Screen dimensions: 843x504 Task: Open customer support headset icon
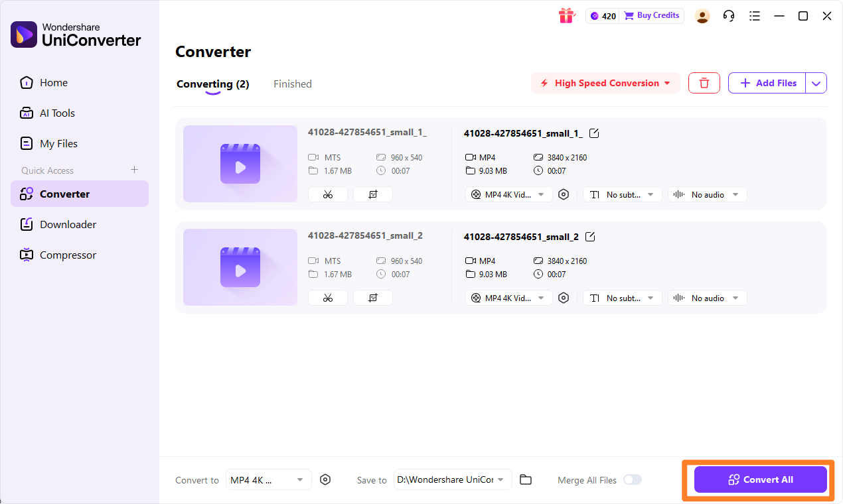tap(728, 15)
